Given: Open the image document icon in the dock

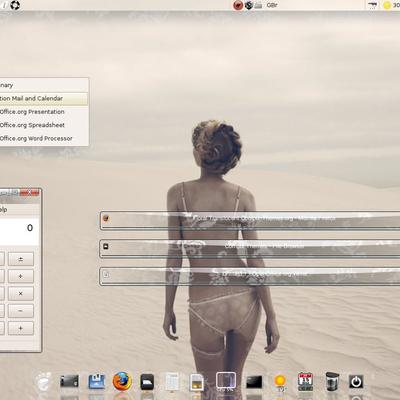Looking at the screenshot, I should tap(197, 382).
